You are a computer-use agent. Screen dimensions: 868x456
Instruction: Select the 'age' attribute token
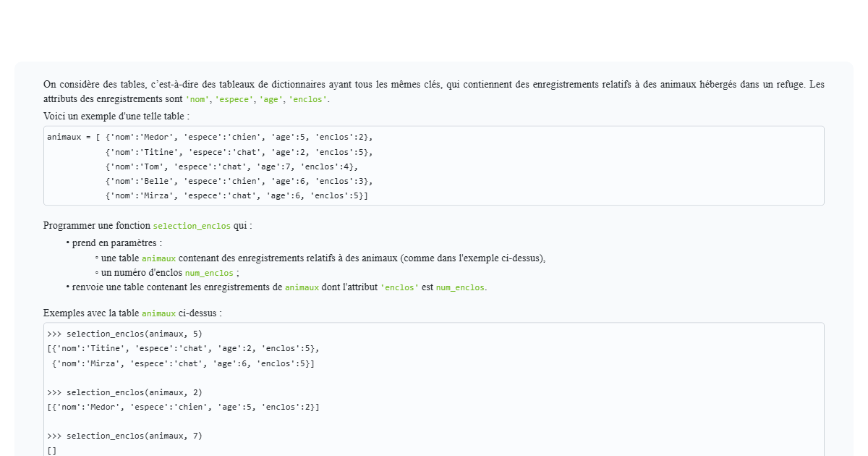[x=271, y=99]
